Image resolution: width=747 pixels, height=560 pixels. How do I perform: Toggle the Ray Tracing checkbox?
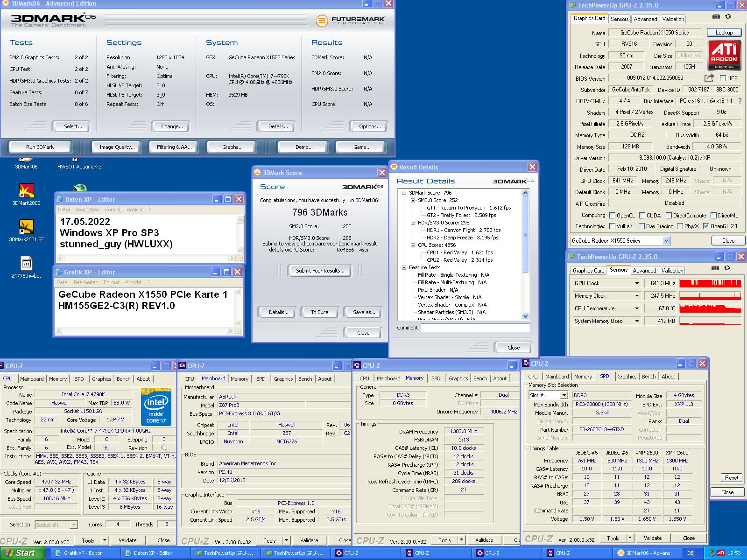[642, 226]
